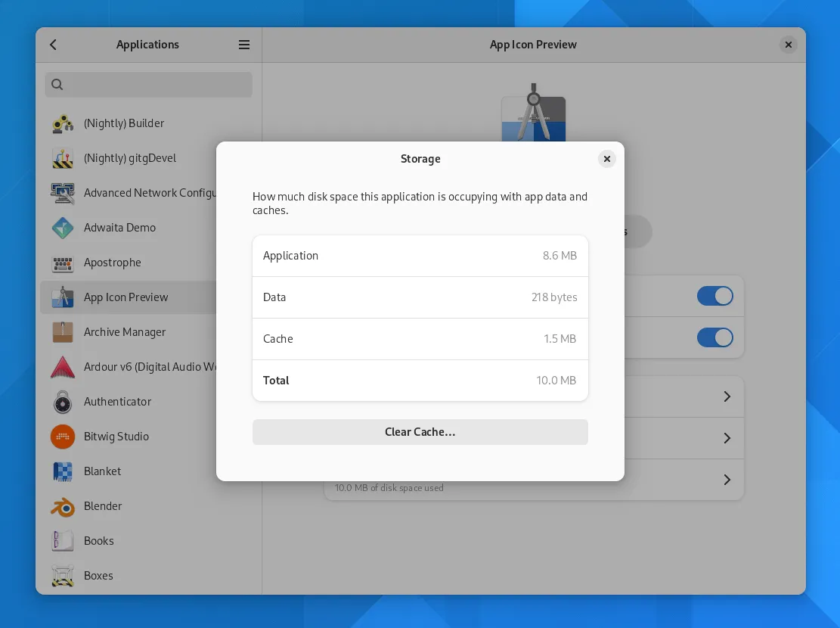Screen dimensions: 840x628
Task: Open (Nightly) Builder in the app list
Action: (x=149, y=123)
